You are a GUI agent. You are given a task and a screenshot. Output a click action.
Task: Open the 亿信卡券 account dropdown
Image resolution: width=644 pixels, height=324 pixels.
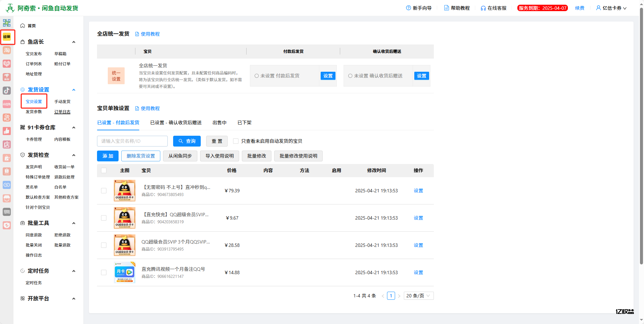(611, 8)
